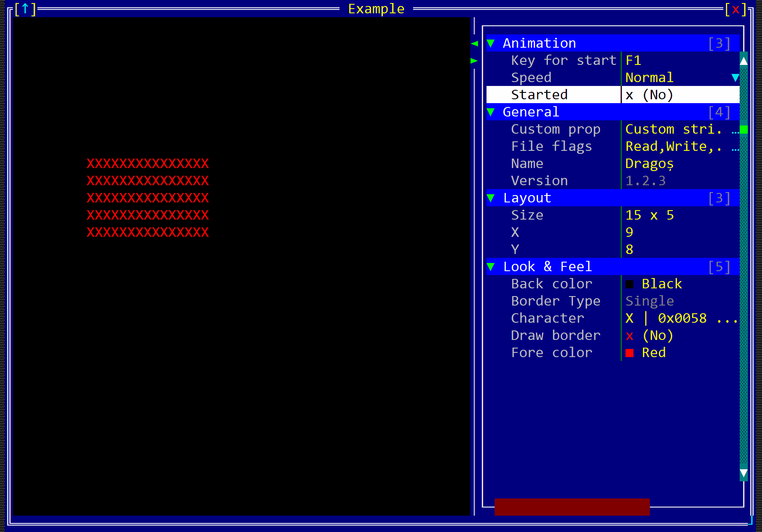Click the red X character block
The height and width of the screenshot is (532, 762).
tap(148, 198)
